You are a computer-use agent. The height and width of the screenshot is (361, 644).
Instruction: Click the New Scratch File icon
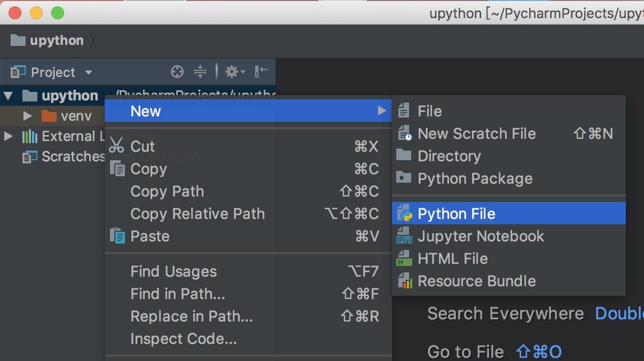tap(404, 134)
